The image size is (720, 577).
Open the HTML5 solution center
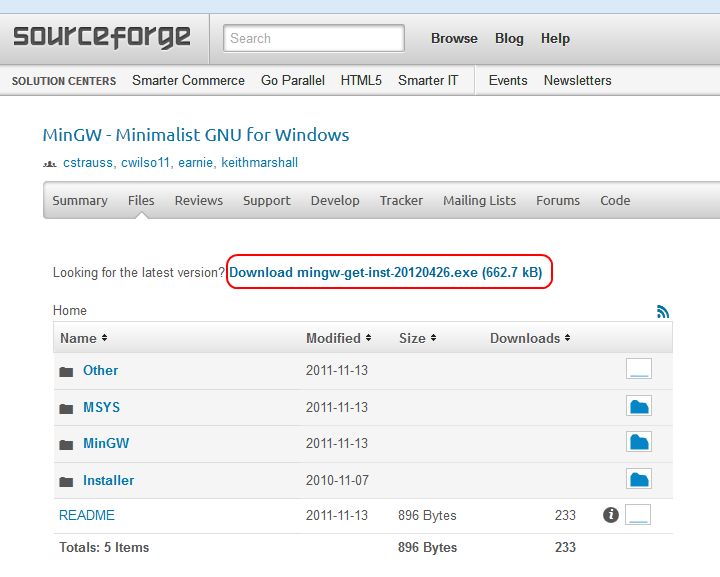pos(361,80)
